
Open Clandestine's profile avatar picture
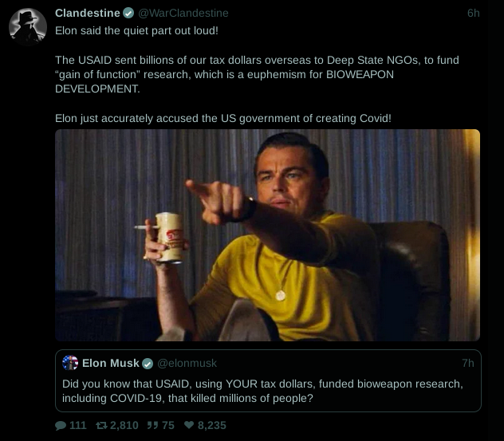pos(28,26)
